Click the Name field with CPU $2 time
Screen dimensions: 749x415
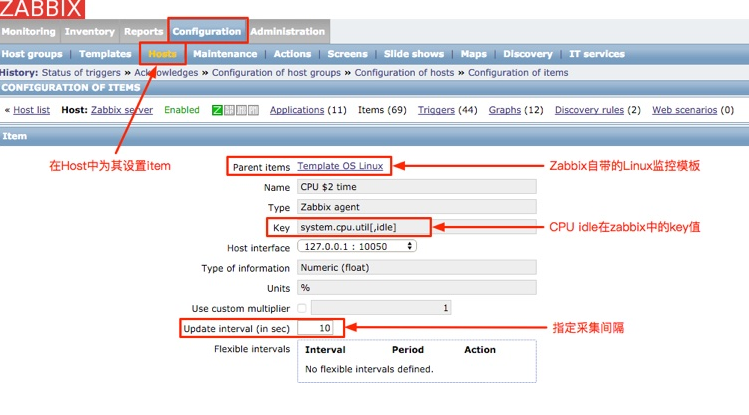(x=417, y=187)
